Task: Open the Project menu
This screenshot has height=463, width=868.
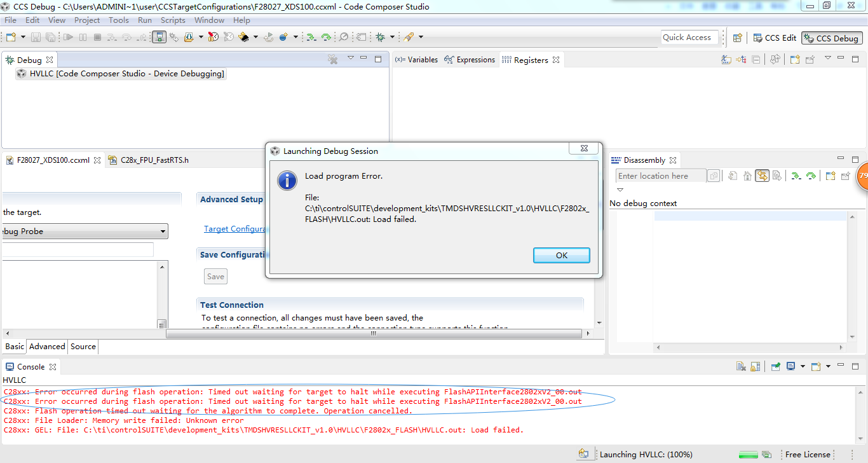Action: coord(87,20)
